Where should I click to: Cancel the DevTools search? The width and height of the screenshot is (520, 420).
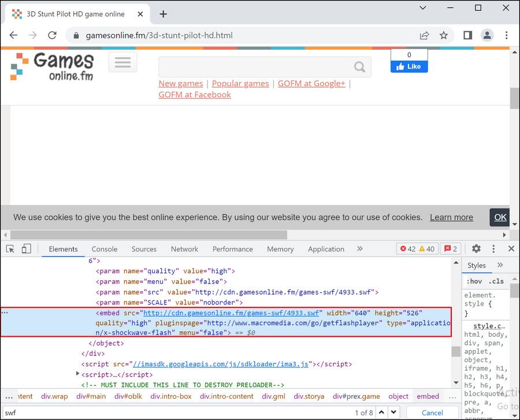tap(432, 412)
